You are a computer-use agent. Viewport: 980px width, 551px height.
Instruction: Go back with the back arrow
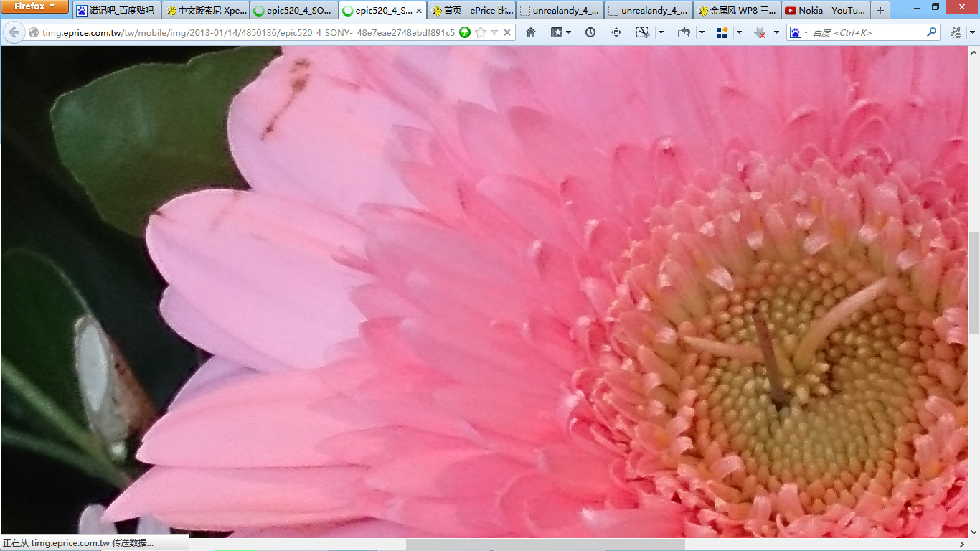coord(14,32)
